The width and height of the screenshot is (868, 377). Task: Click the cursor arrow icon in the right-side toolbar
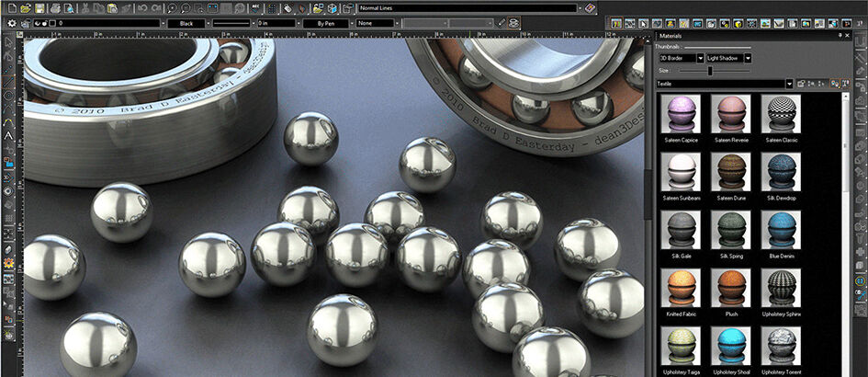pos(643,23)
